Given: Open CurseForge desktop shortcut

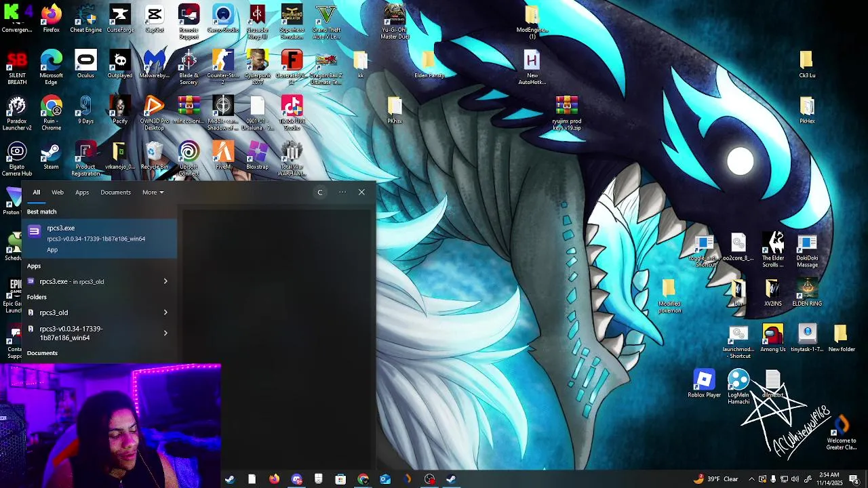Looking at the screenshot, I should pos(120,19).
